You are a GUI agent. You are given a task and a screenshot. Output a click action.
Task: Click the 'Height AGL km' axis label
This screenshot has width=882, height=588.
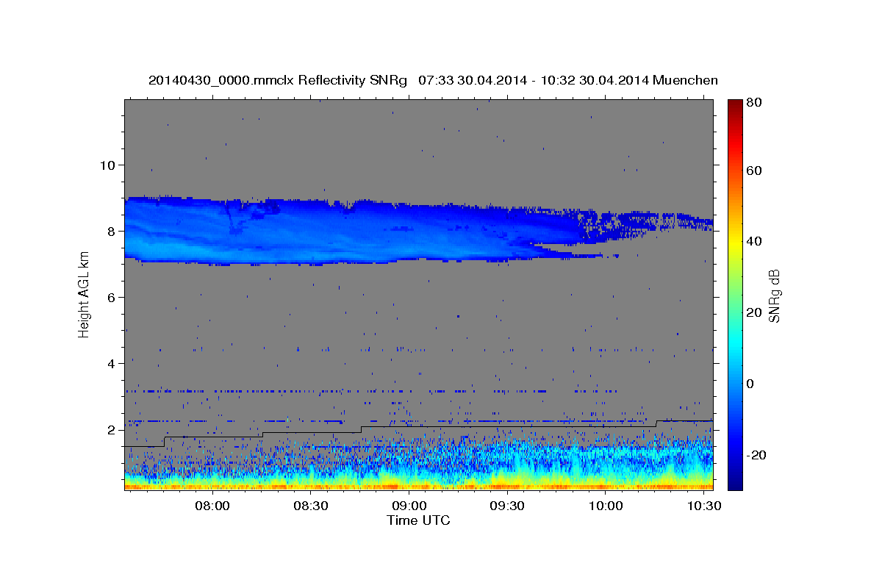click(84, 295)
